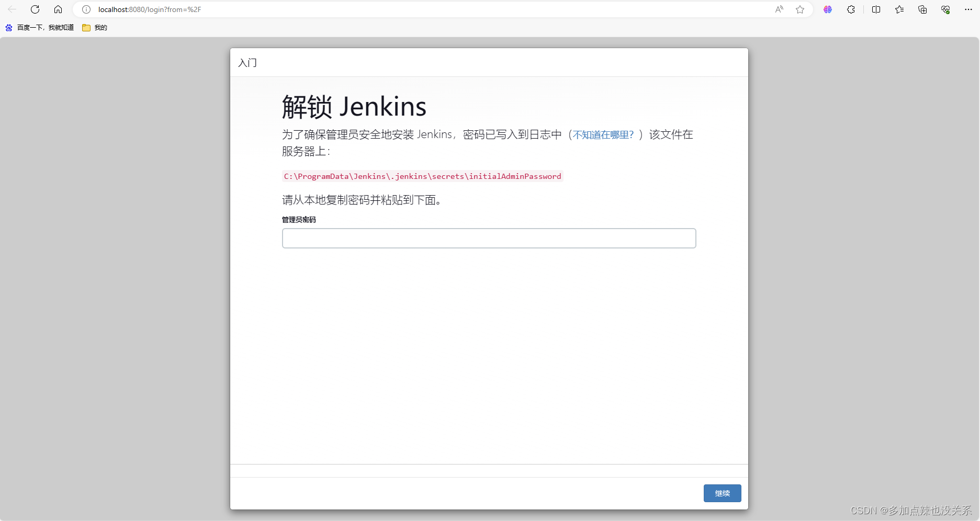The width and height of the screenshot is (980, 521).
Task: Open the split screen icon
Action: [876, 9]
